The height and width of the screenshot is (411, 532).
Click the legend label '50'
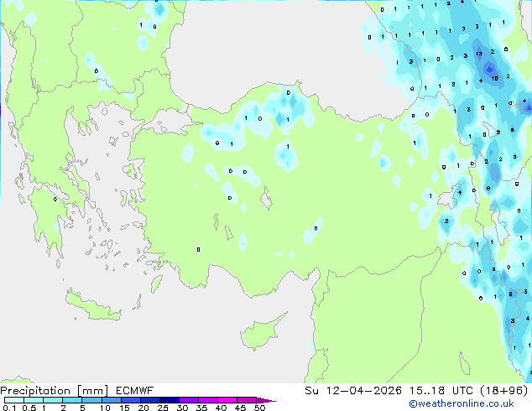coord(259,408)
